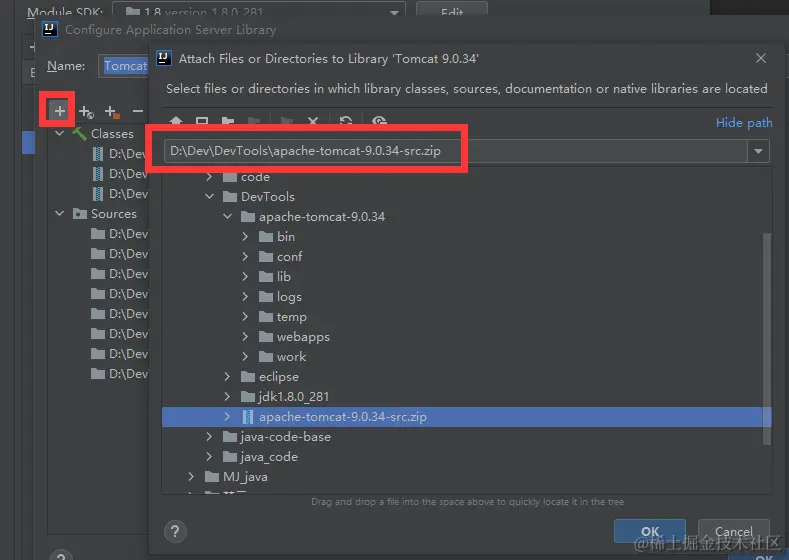
Task: Refresh the file tree with the refresh icon
Action: [346, 121]
